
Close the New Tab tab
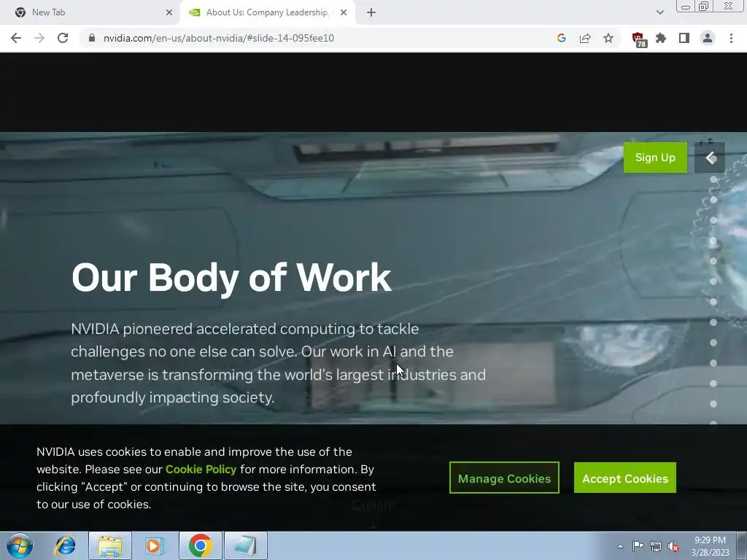tap(169, 12)
